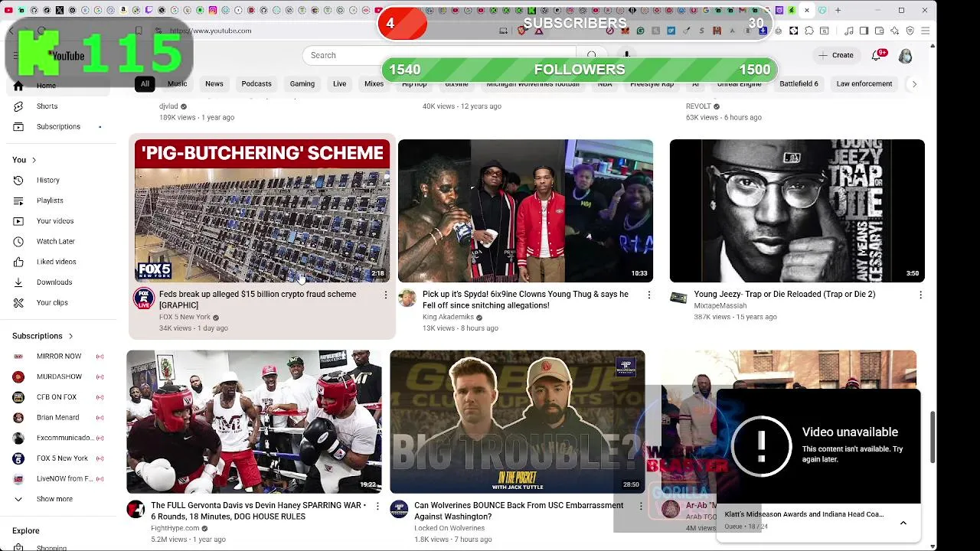This screenshot has height=551, width=980.
Task: Expand the You section
Action: [24, 160]
